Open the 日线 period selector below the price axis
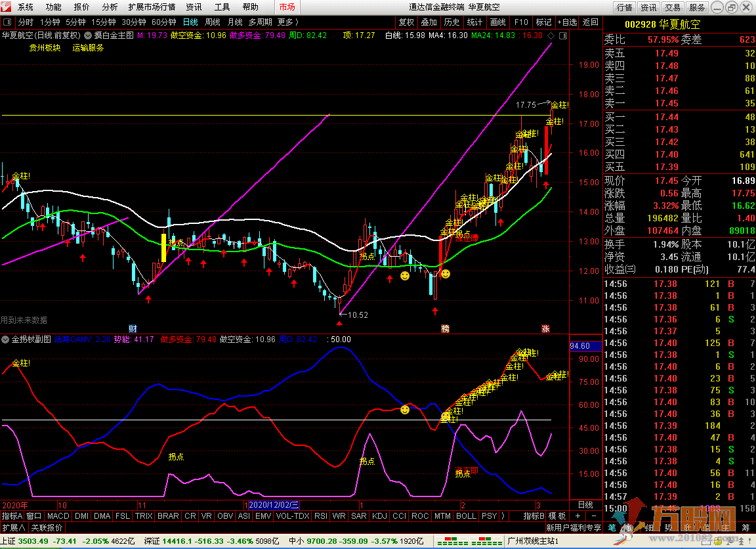The image size is (756, 549). pyautogui.click(x=585, y=504)
